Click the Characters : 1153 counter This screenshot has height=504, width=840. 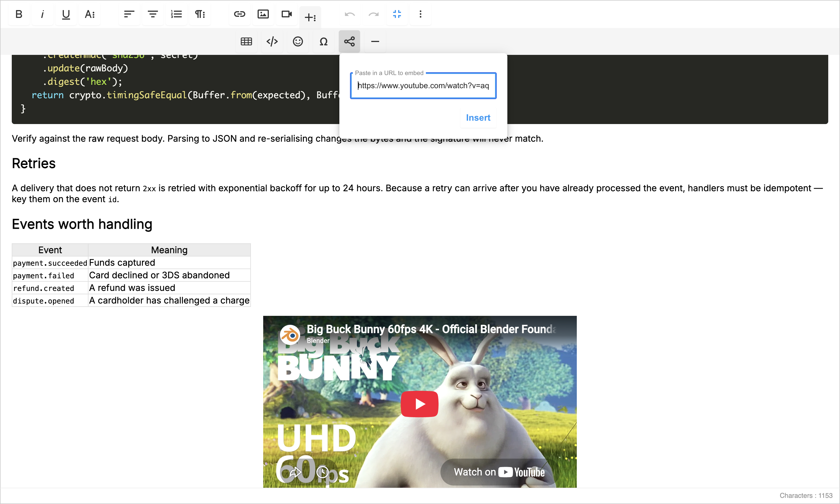coord(806,496)
